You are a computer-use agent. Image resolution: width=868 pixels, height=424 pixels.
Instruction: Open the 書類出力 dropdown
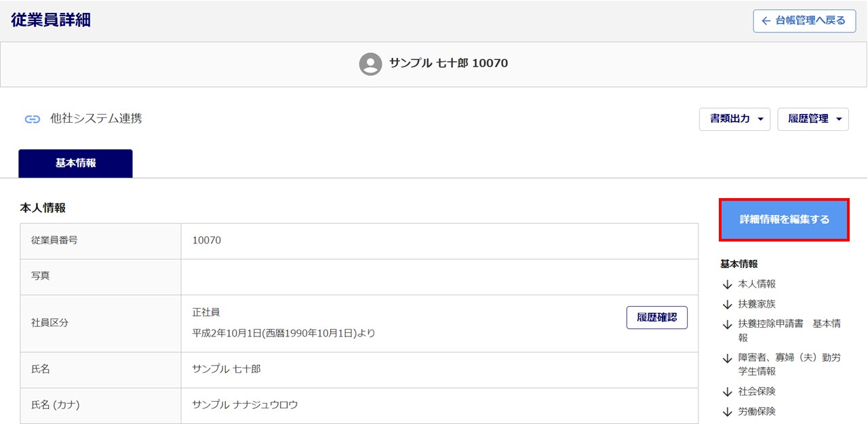click(x=735, y=119)
